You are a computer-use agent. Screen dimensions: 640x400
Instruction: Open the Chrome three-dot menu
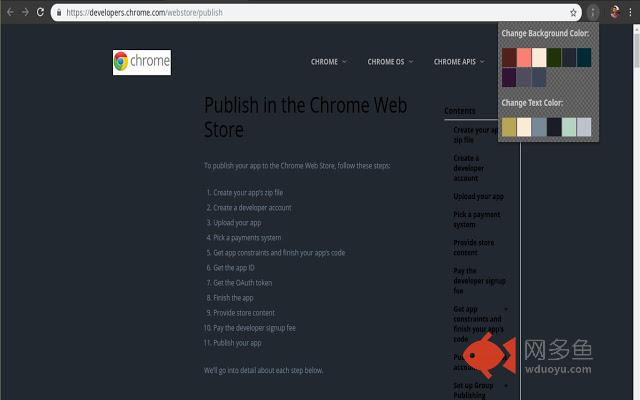coord(630,12)
